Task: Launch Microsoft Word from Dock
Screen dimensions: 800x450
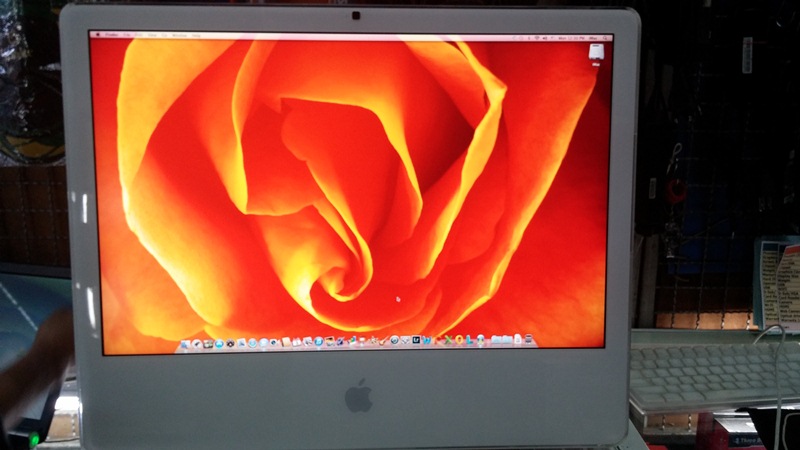Action: coord(427,340)
